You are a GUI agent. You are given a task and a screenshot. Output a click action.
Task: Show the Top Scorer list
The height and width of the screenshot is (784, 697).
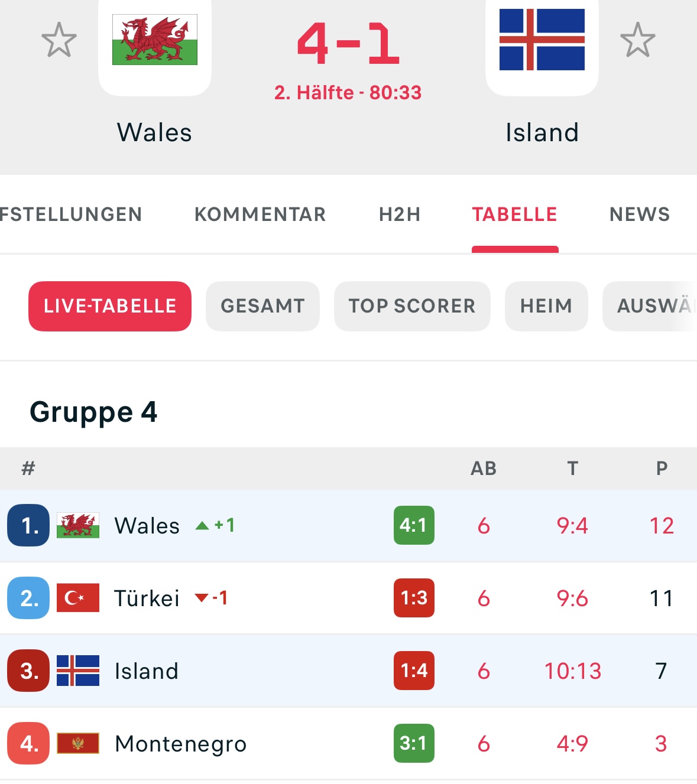coord(412,306)
